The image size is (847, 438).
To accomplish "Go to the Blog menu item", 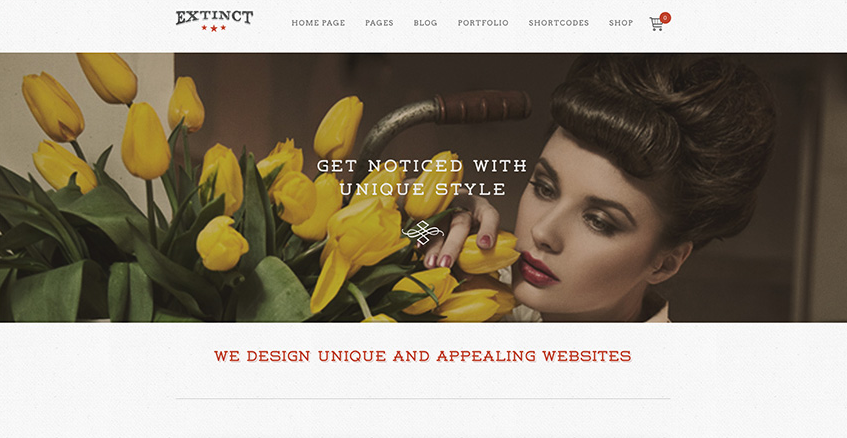I will (425, 23).
